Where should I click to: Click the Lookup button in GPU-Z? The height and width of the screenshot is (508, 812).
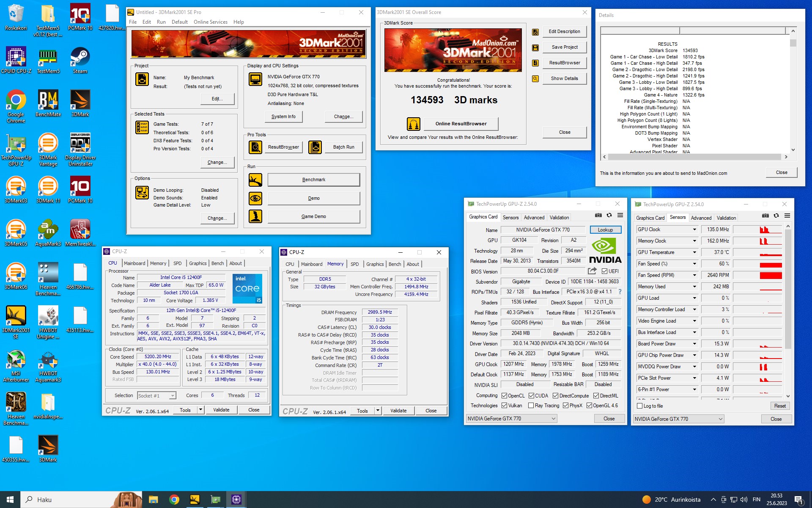coord(605,230)
